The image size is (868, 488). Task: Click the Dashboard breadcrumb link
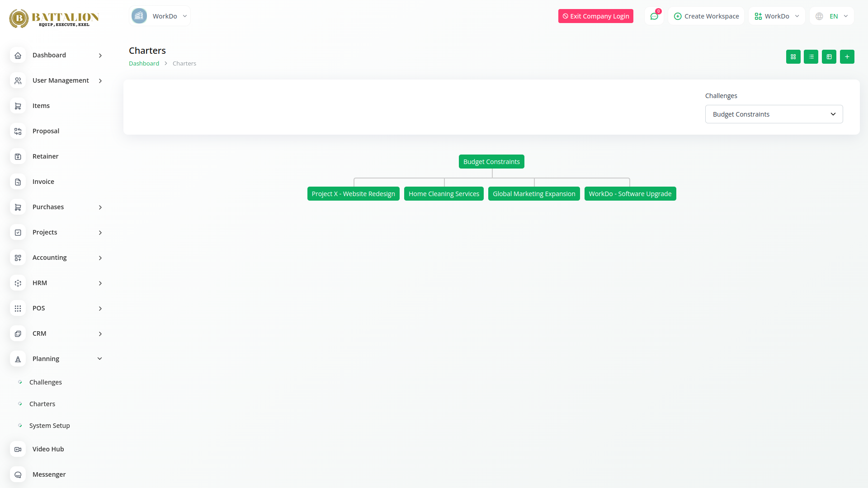click(144, 64)
